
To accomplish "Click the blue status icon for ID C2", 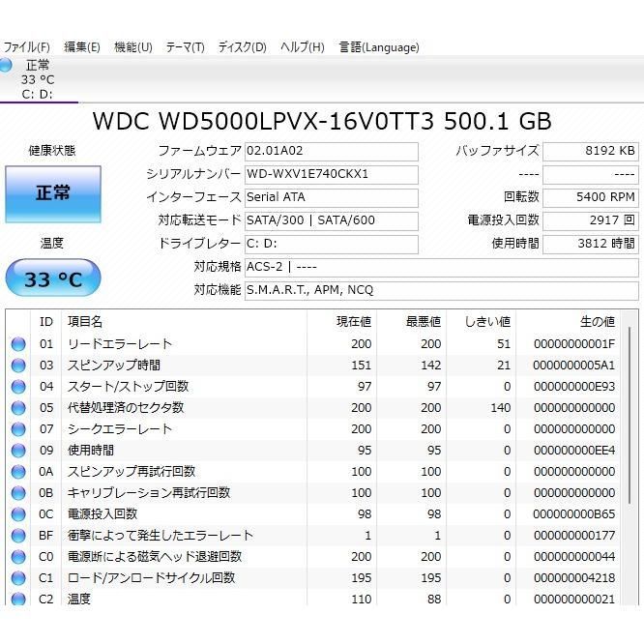I will point(18,600).
